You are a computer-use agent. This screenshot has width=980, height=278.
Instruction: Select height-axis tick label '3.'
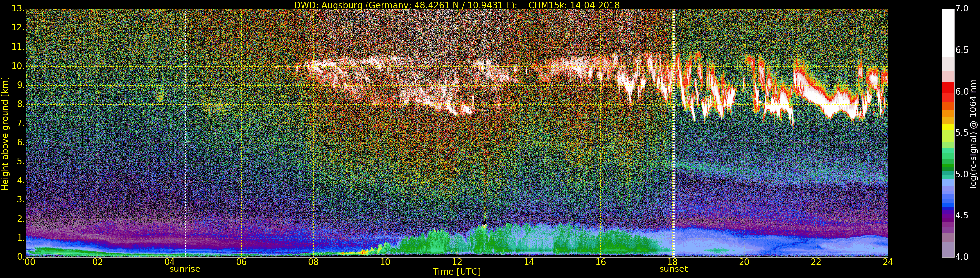pos(20,200)
